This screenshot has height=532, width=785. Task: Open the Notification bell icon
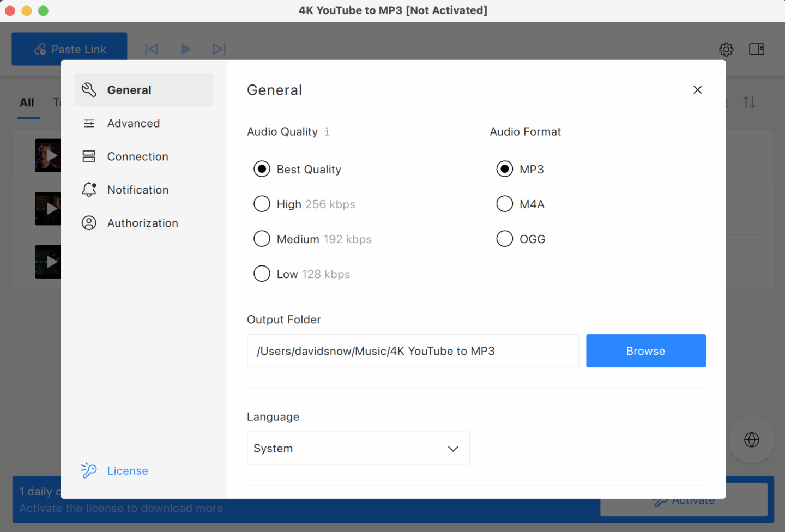(89, 189)
